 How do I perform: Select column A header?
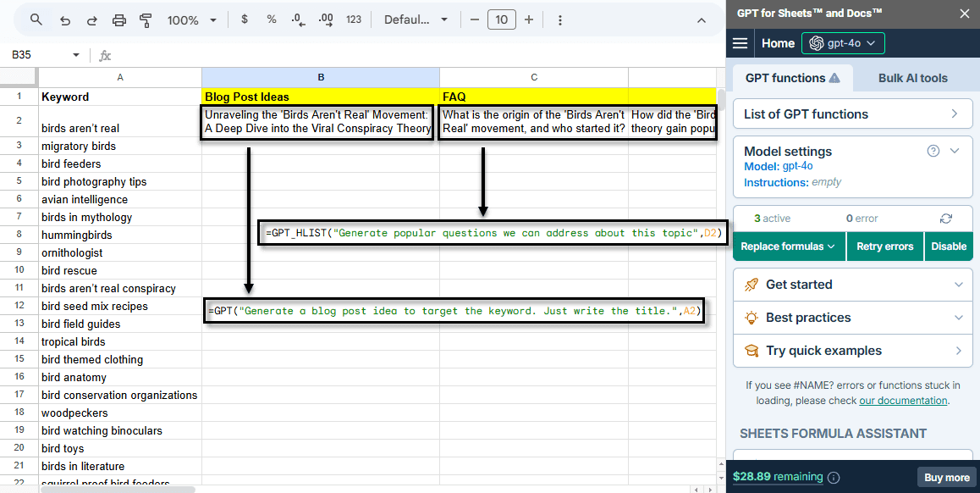click(x=120, y=78)
